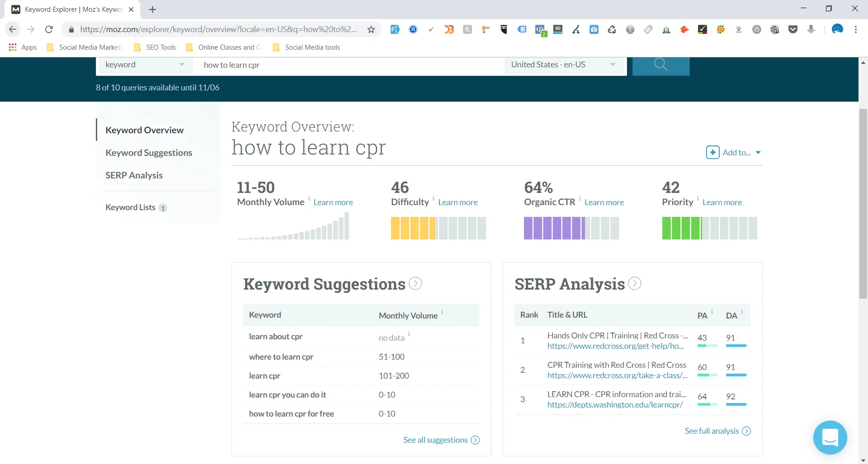Open the Hootsuite extension
The image size is (868, 464).
pos(504,29)
